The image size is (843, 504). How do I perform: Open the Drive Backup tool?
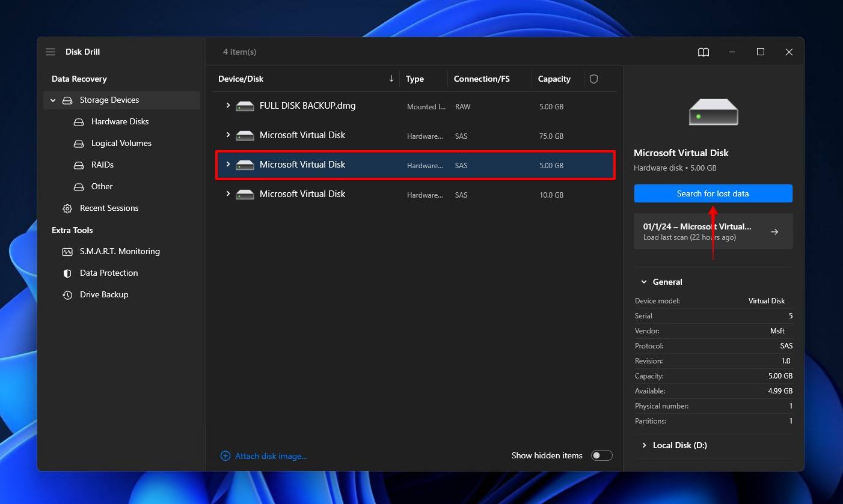pyautogui.click(x=104, y=295)
